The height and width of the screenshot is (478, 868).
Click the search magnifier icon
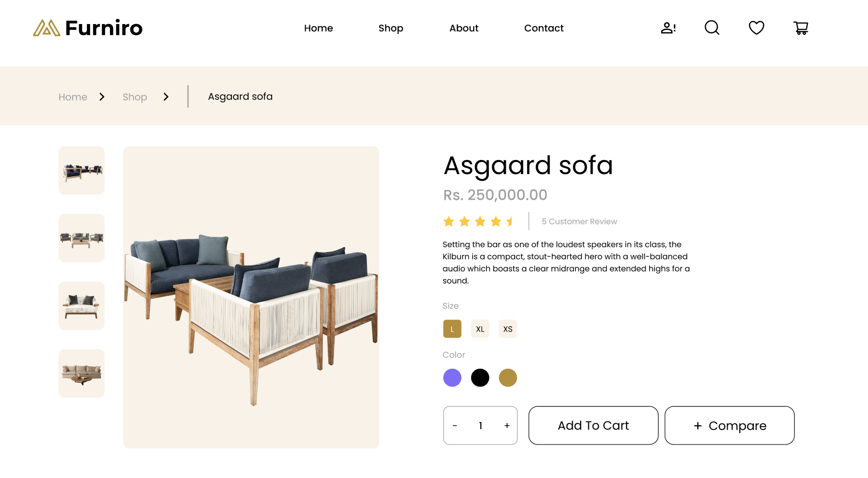(712, 28)
